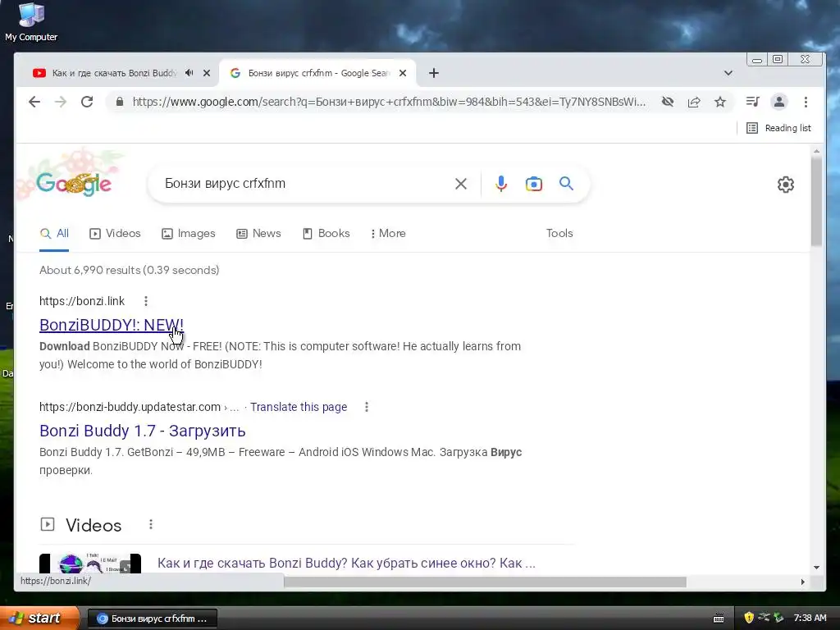Open video link Как и где скачать Bonzi Buddy

[x=346, y=563]
